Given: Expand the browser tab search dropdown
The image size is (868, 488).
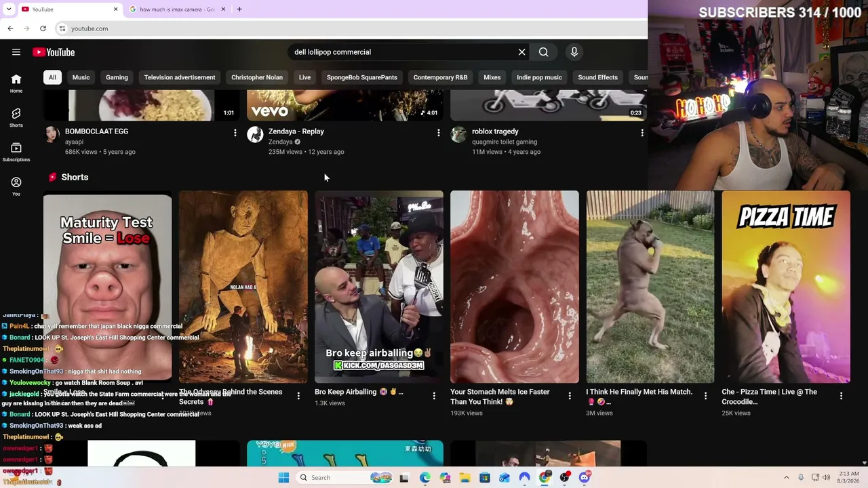Looking at the screenshot, I should [x=9, y=9].
